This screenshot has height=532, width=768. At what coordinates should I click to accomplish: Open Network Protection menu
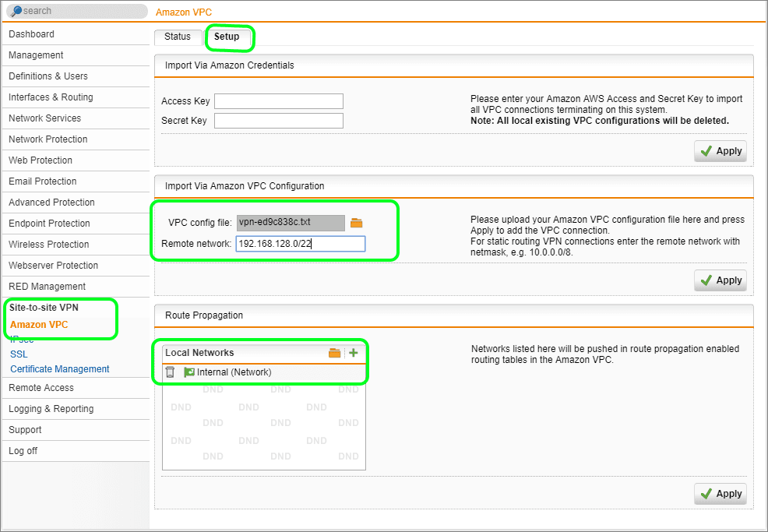point(76,139)
